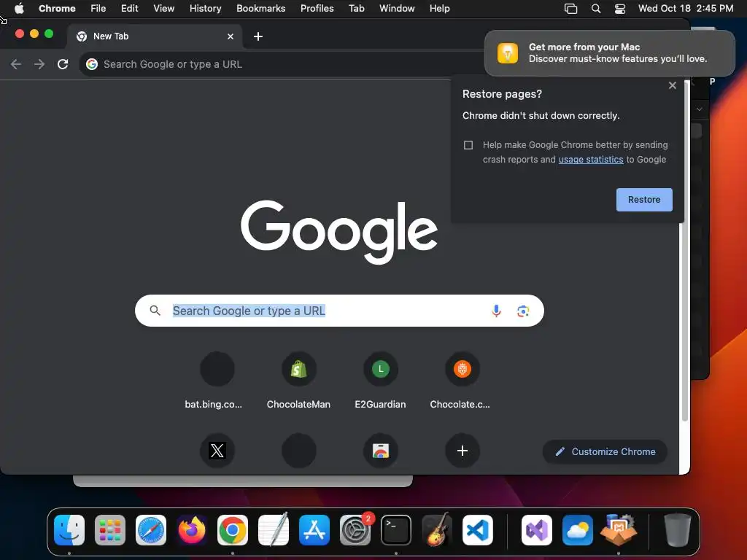This screenshot has width=747, height=560.
Task: Follow the usage statistics link
Action: [x=591, y=160]
